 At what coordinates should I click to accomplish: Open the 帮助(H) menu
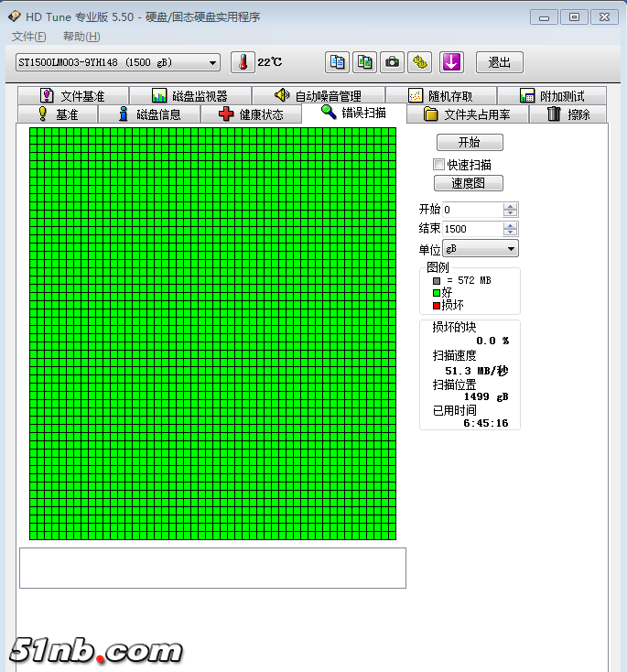pyautogui.click(x=81, y=37)
